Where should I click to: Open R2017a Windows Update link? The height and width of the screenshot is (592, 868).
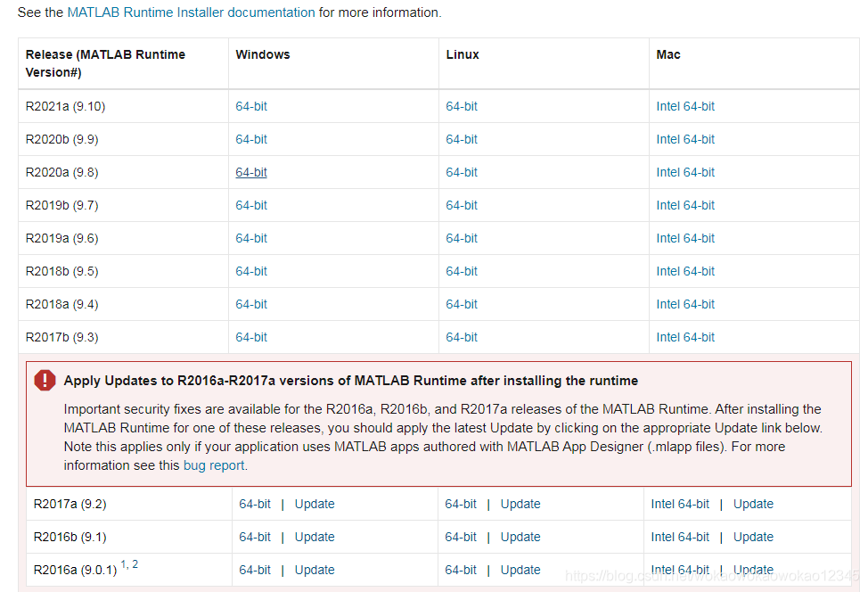click(x=315, y=504)
